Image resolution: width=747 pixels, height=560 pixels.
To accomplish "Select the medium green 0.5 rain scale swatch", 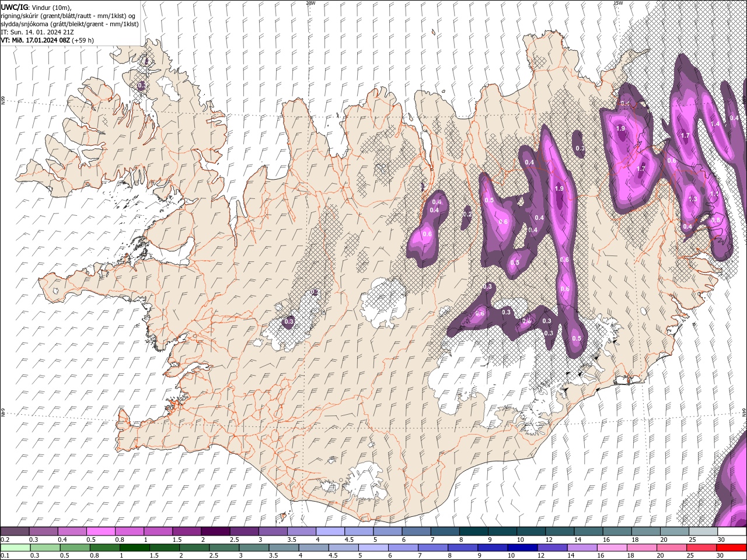I will point(75,548).
